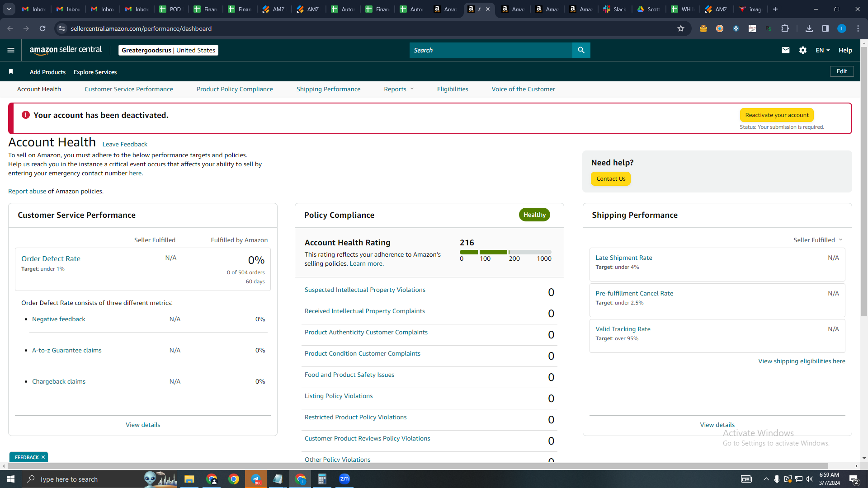Open Windows notification center

[x=854, y=479]
